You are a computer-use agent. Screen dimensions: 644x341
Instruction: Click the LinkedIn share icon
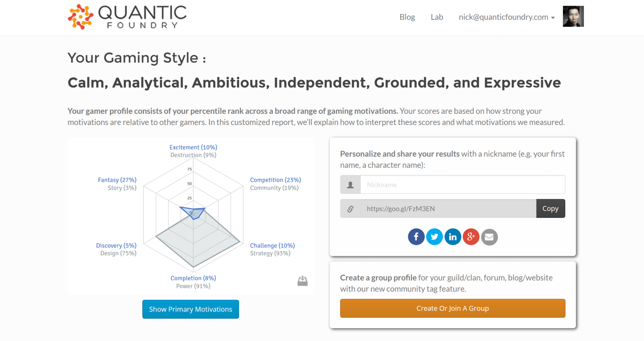point(453,237)
